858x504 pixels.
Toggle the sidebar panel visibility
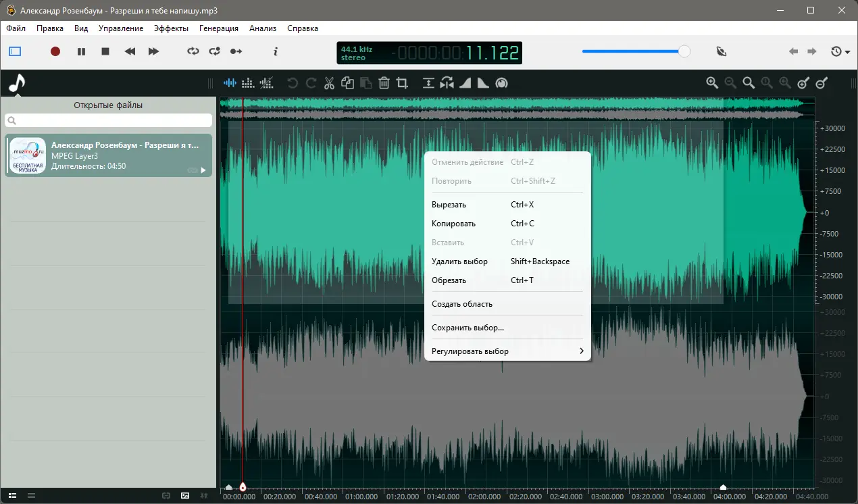[x=15, y=51]
